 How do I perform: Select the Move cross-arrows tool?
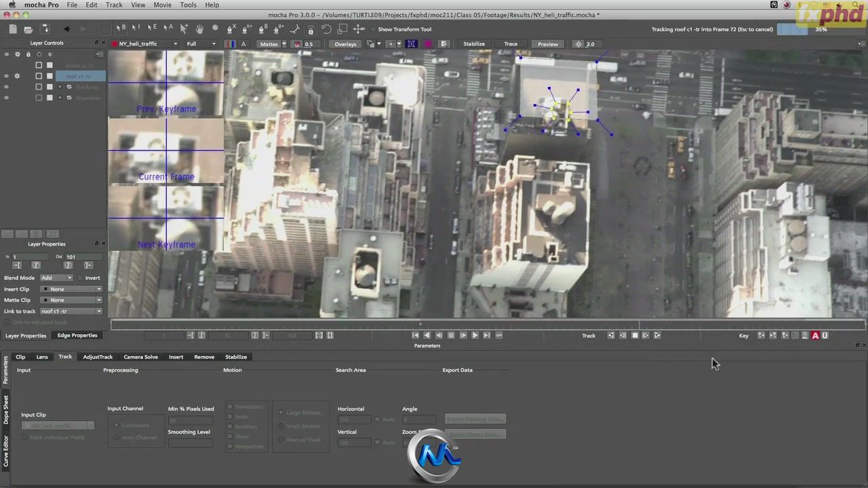(359, 29)
